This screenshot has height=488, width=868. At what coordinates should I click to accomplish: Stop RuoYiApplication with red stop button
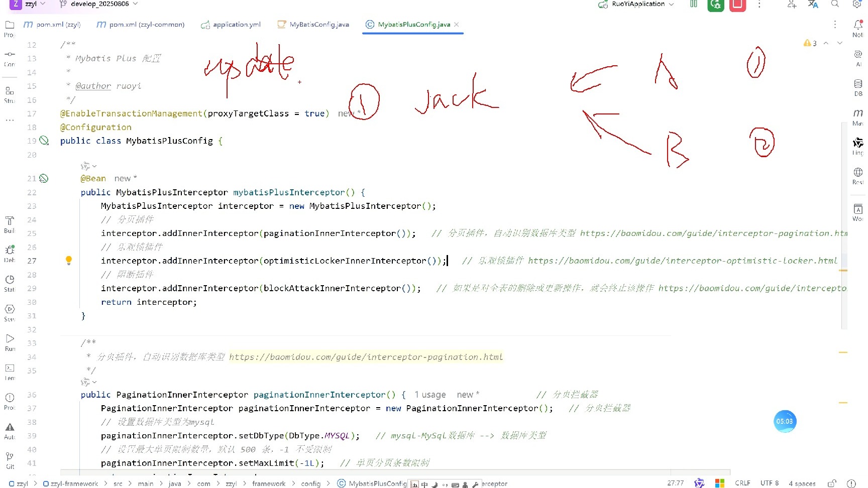(x=737, y=5)
